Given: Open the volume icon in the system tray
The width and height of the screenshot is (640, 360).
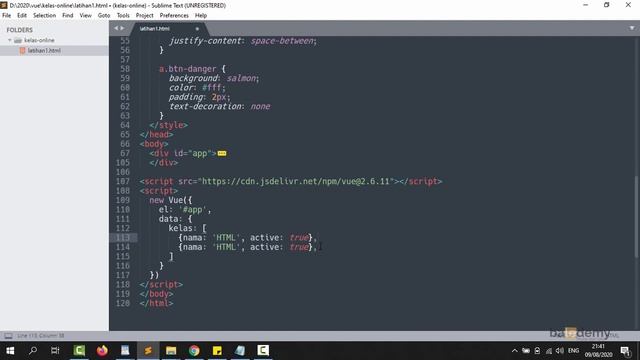Looking at the screenshot, I should [x=560, y=351].
